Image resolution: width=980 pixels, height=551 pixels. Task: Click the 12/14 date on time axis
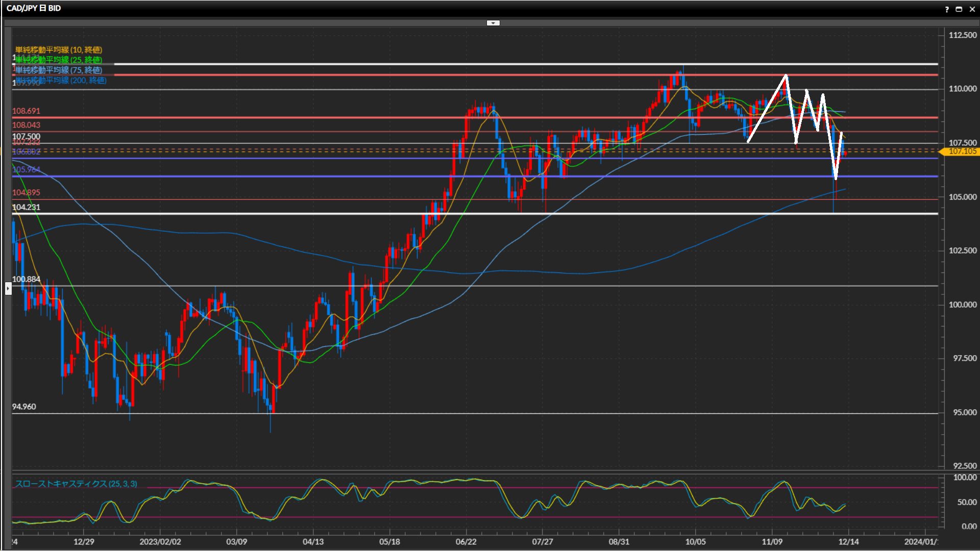pyautogui.click(x=848, y=541)
